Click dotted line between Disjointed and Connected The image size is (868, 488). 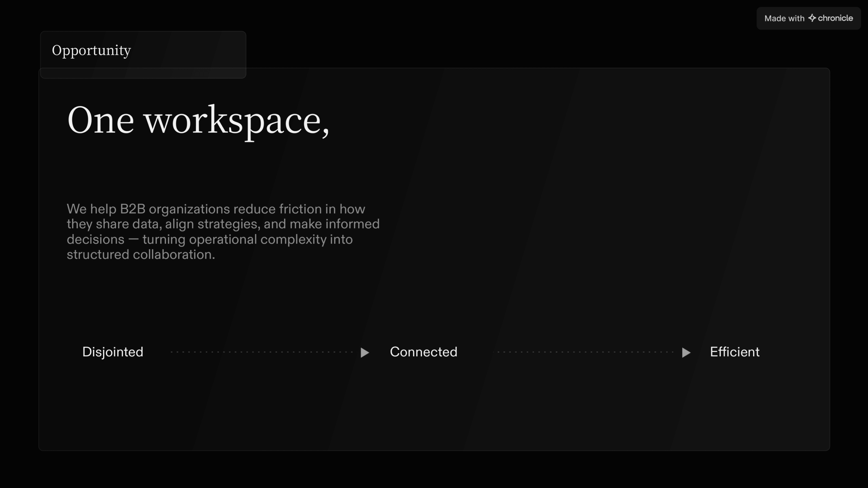tap(261, 352)
